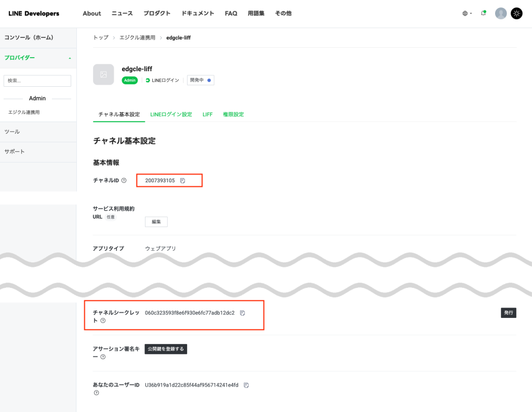Open the その他 menu item
Viewport: 532px width, 412px height.
coord(283,14)
